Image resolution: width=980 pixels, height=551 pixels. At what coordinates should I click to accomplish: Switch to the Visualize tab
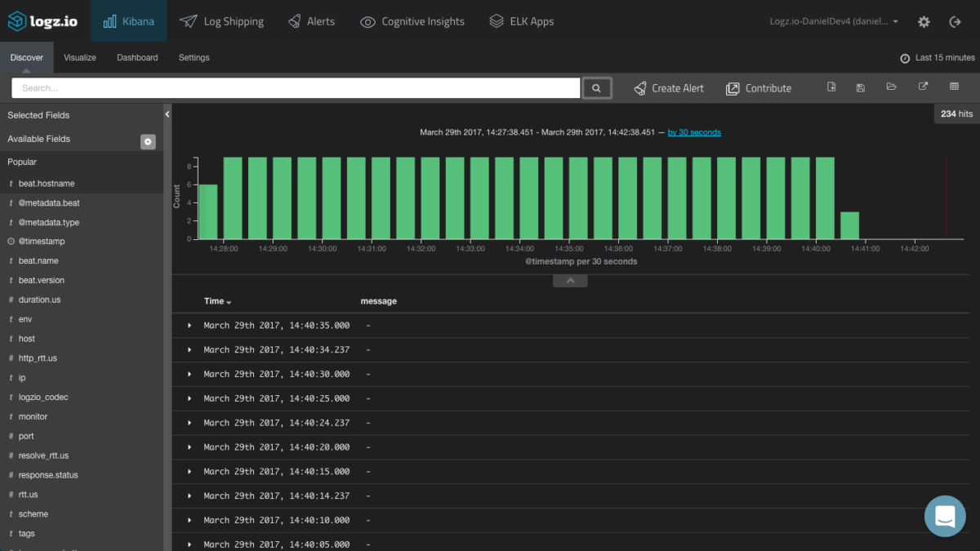pos(79,57)
